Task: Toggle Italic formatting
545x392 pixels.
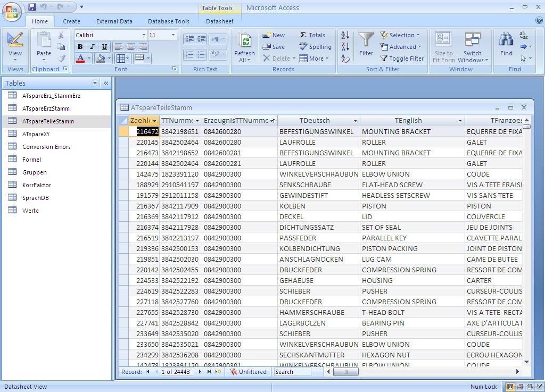Action: point(92,46)
